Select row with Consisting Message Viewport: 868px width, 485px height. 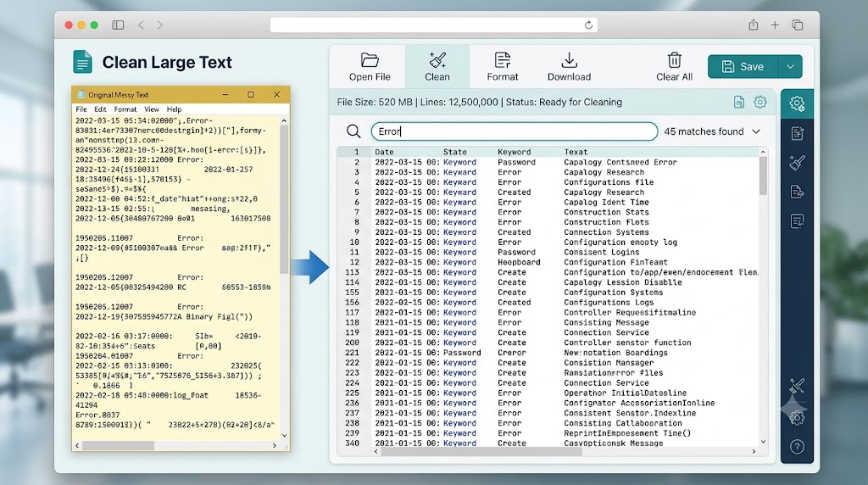point(548,322)
